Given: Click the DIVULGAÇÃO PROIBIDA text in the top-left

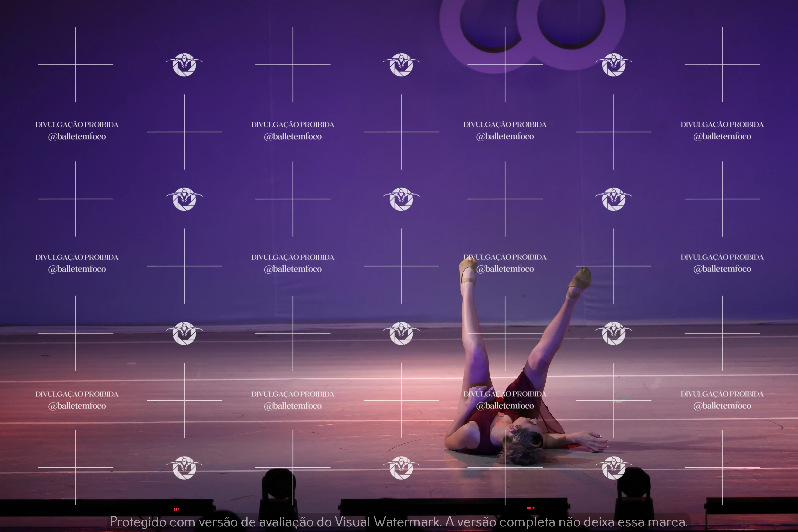Looking at the screenshot, I should tap(77, 124).
